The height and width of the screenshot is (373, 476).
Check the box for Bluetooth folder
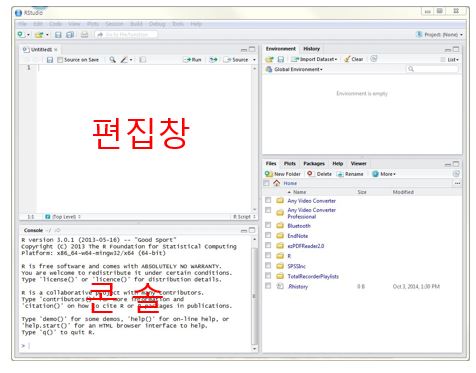(268, 225)
